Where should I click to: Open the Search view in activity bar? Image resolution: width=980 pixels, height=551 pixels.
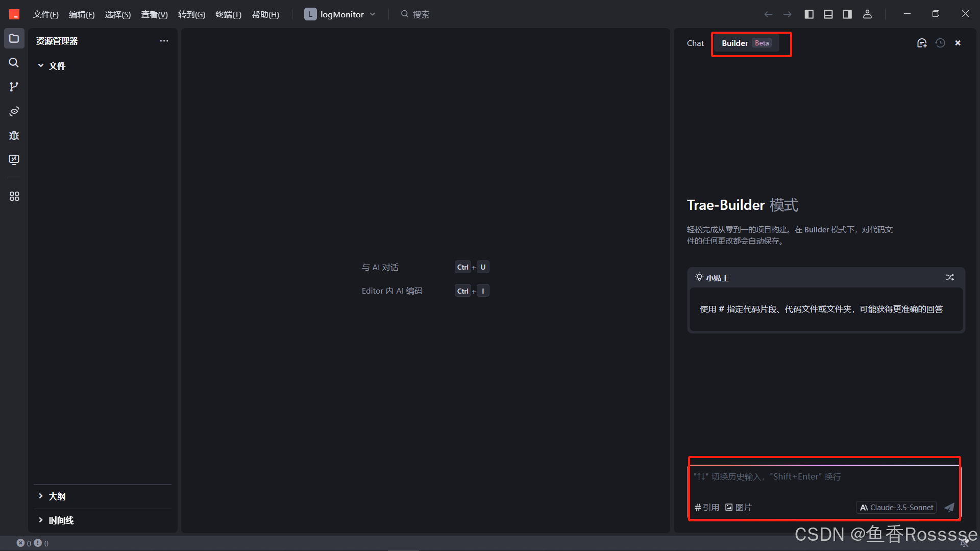14,62
